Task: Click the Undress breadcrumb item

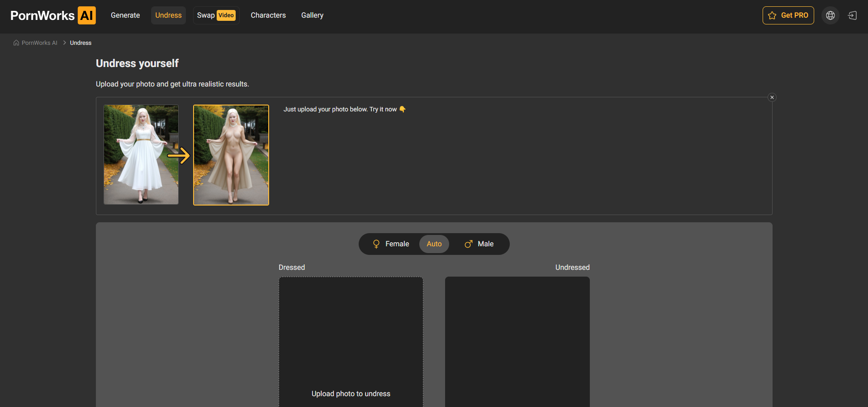Action: point(81,43)
